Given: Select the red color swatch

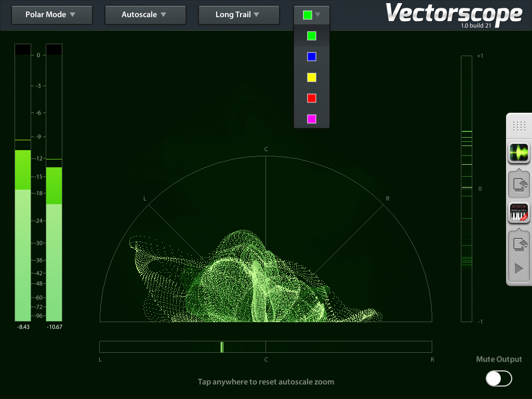Looking at the screenshot, I should (312, 98).
